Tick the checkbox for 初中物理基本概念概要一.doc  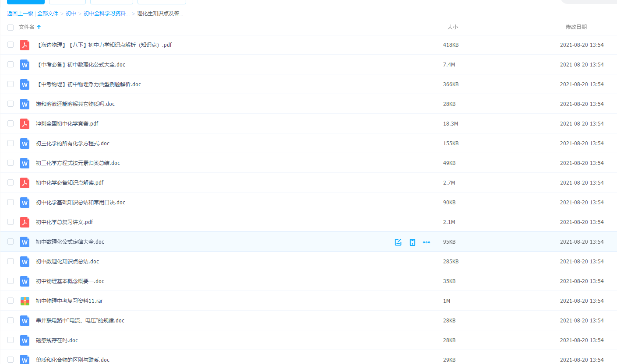tap(11, 281)
